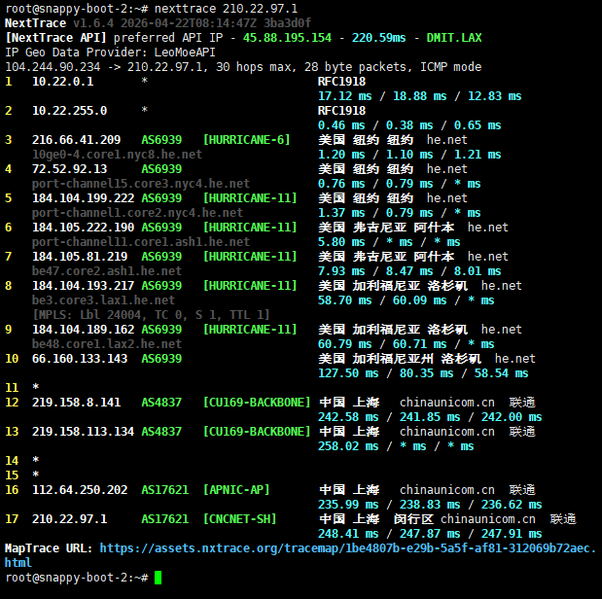Click the preferred API IP 45.88.195.154
The width and height of the screenshot is (602, 599).
click(287, 38)
